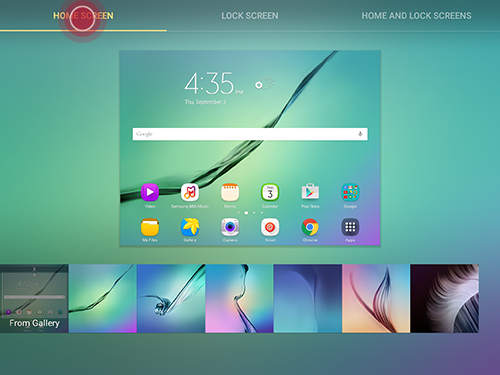This screenshot has width=500, height=375.
Task: Click the Camera app icon in preview
Action: tap(230, 227)
